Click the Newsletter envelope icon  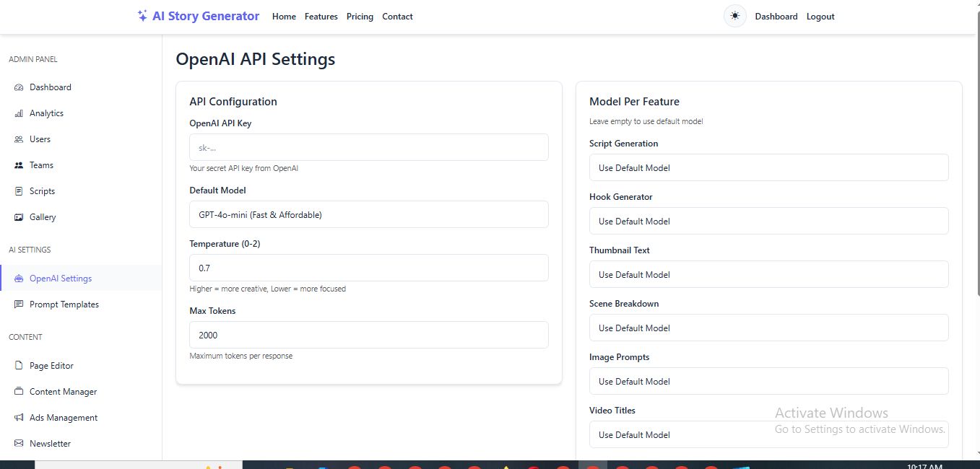(x=19, y=444)
